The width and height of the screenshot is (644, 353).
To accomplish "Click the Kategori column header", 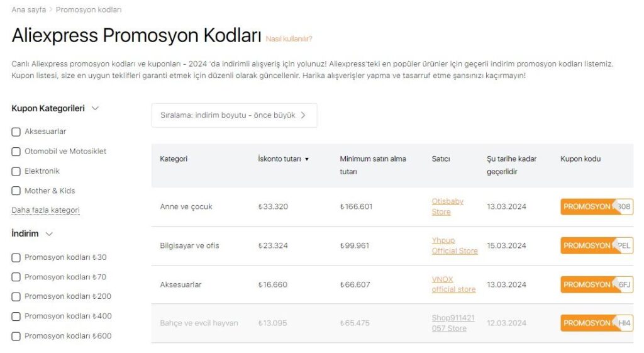I will click(x=174, y=159).
